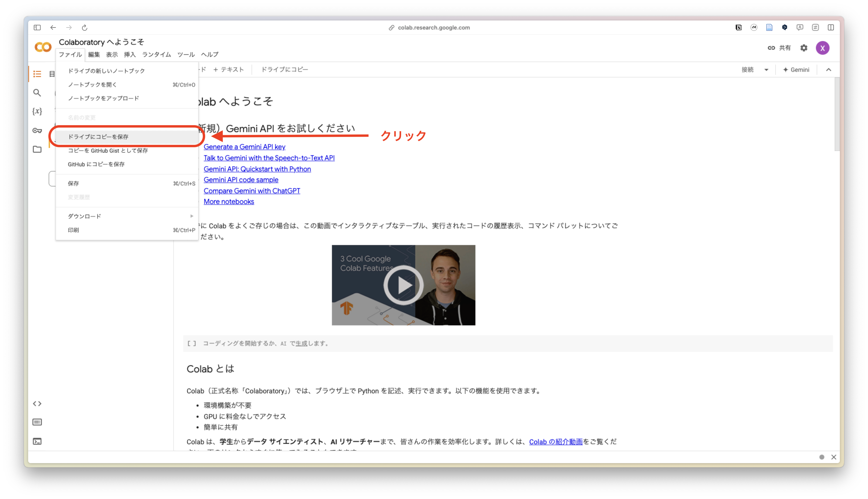Open the purple X account avatar
Image resolution: width=868 pixels, height=499 pixels.
[822, 48]
